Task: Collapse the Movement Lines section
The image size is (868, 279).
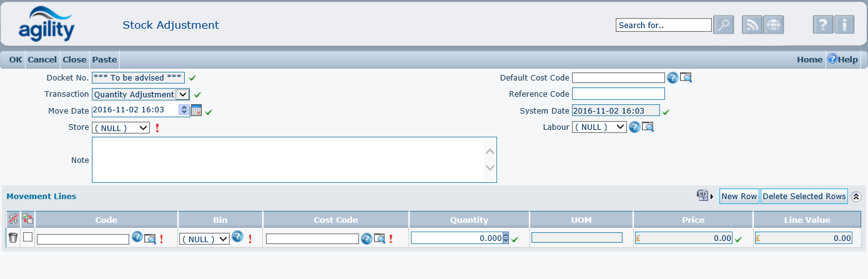Action: 856,197
